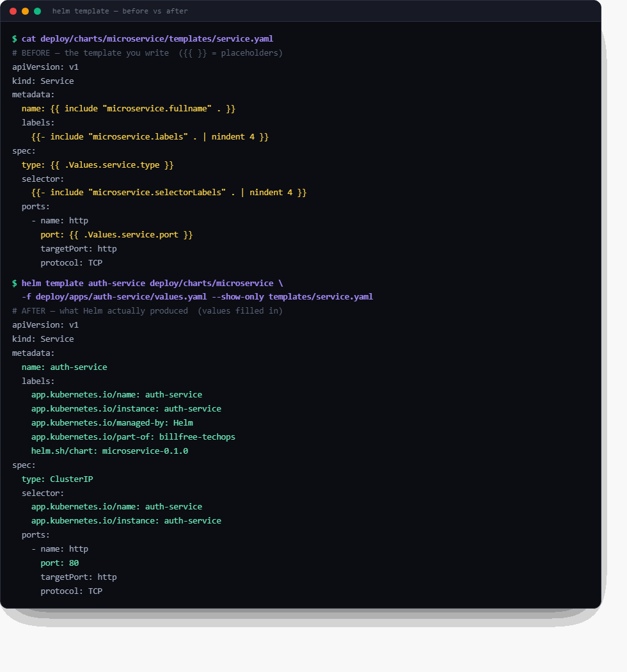Click the 'port: 80' line

60,563
